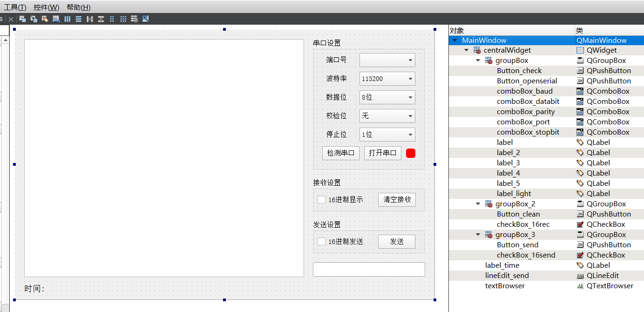Click the 清空接收 button

[397, 200]
